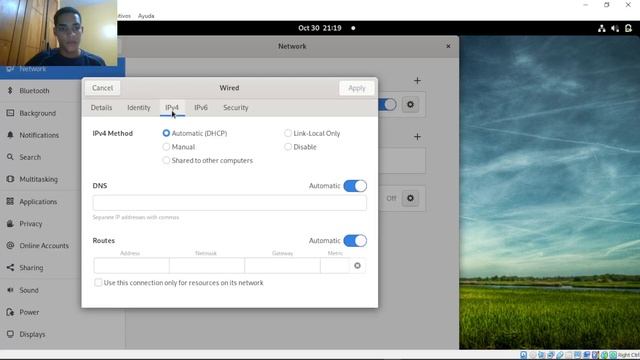Viewport: 640px width, 360px height.
Task: Add a wired connection with top plus
Action: coord(417,81)
